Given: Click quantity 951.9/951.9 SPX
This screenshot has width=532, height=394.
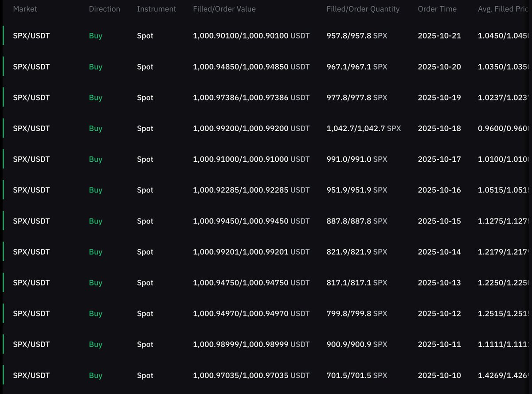Looking at the screenshot, I should tap(357, 190).
